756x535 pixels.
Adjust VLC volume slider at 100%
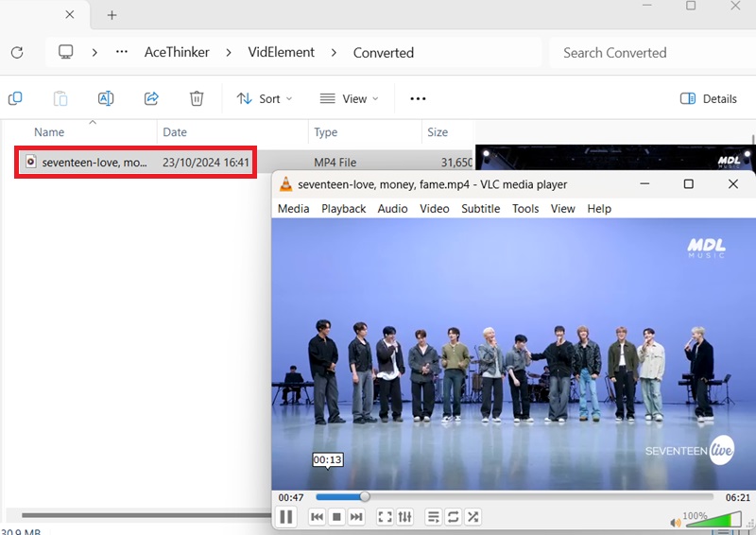point(713,520)
